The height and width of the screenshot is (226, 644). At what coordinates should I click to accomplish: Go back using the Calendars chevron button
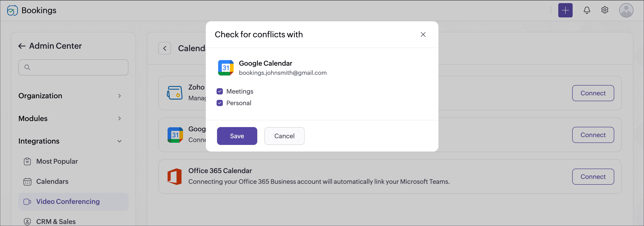[164, 48]
